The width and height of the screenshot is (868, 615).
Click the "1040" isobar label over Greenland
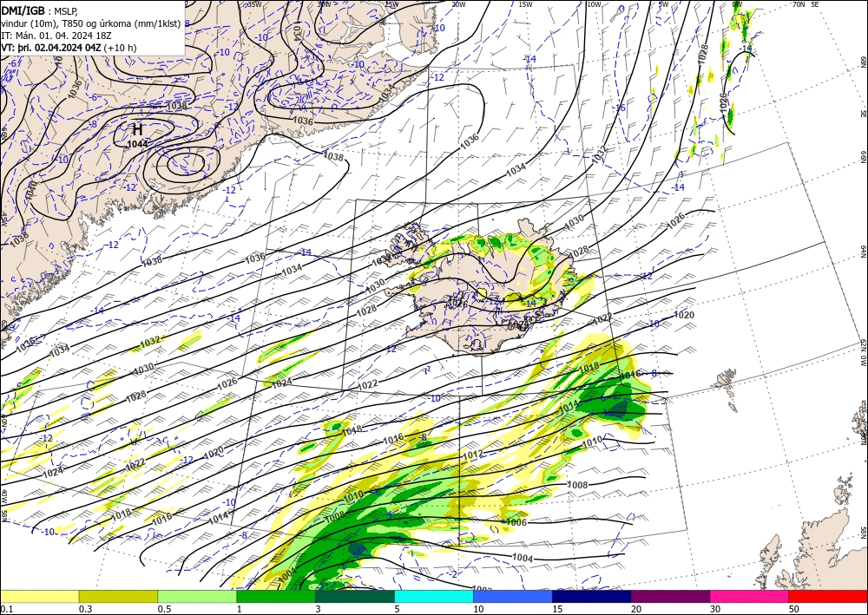(30, 190)
